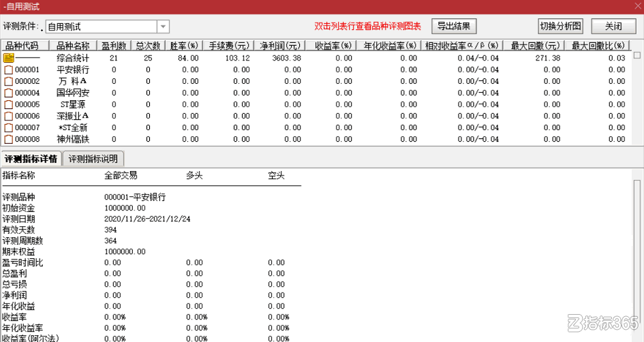Switch to the 评测指标详情 tab

[x=31, y=159]
